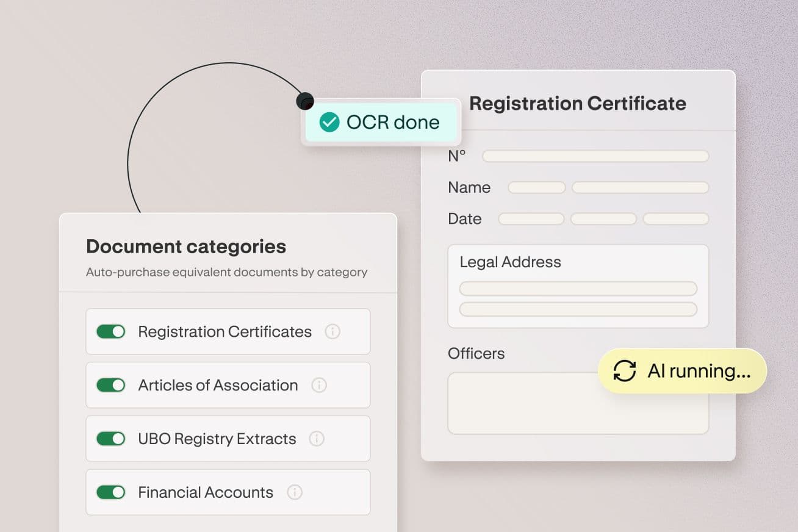The width and height of the screenshot is (798, 532).
Task: Click info icon beside Registration Certificates
Action: pyautogui.click(x=332, y=331)
